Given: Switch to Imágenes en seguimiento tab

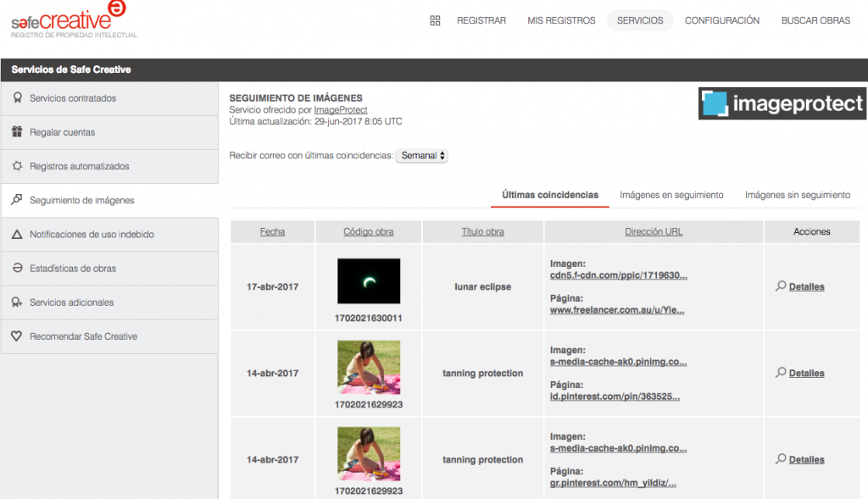Looking at the screenshot, I should pyautogui.click(x=671, y=195).
